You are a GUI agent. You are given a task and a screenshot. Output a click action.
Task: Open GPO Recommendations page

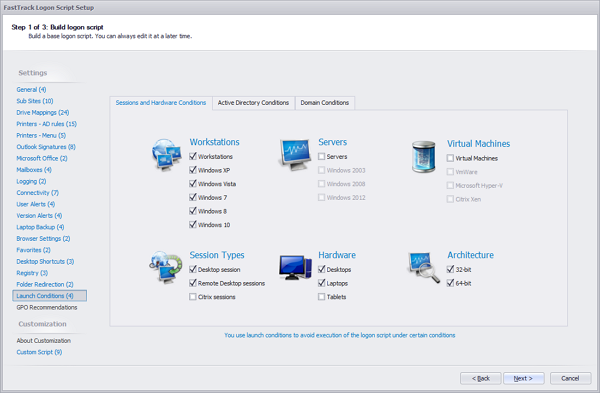pyautogui.click(x=47, y=308)
